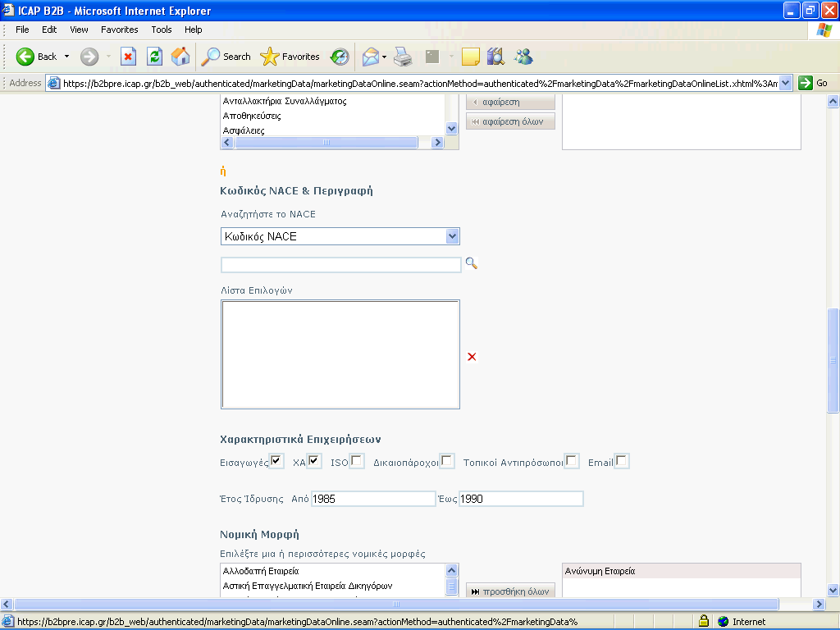Select Αστική Επαγγελματική Εταιρεία Δικηγόρων

coord(308,586)
